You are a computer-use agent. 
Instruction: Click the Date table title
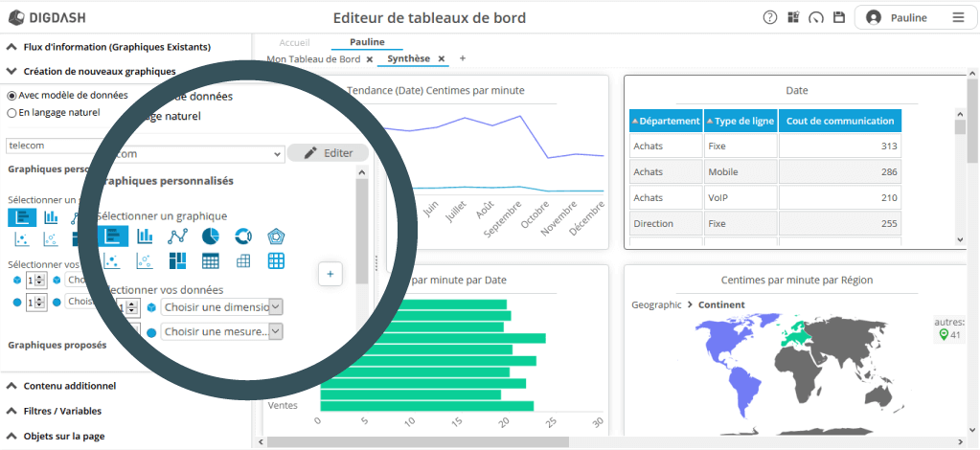pyautogui.click(x=797, y=91)
